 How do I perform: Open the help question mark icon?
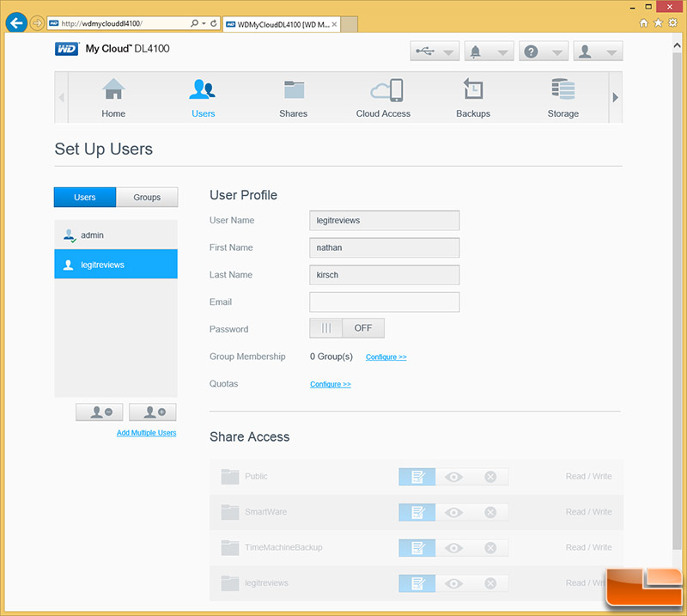click(531, 52)
